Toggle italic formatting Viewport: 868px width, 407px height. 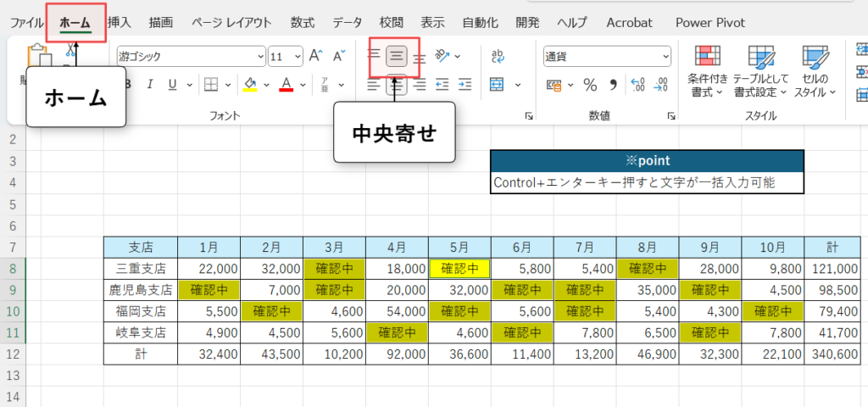(x=149, y=85)
